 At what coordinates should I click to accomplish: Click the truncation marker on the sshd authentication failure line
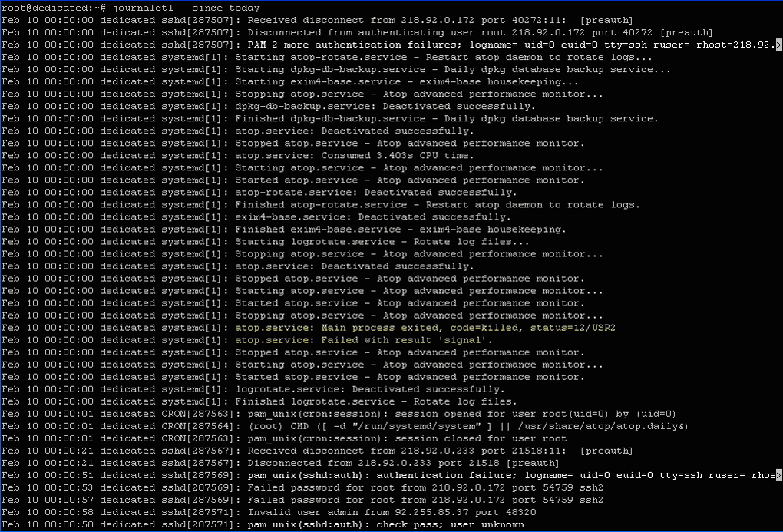(779, 475)
